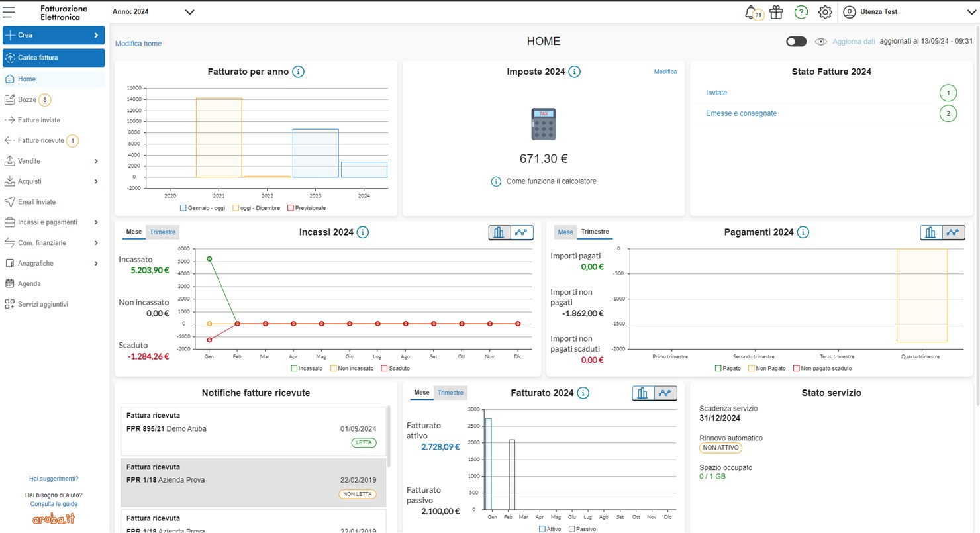Click the gift box icon
The width and height of the screenshot is (980, 533).
776,12
